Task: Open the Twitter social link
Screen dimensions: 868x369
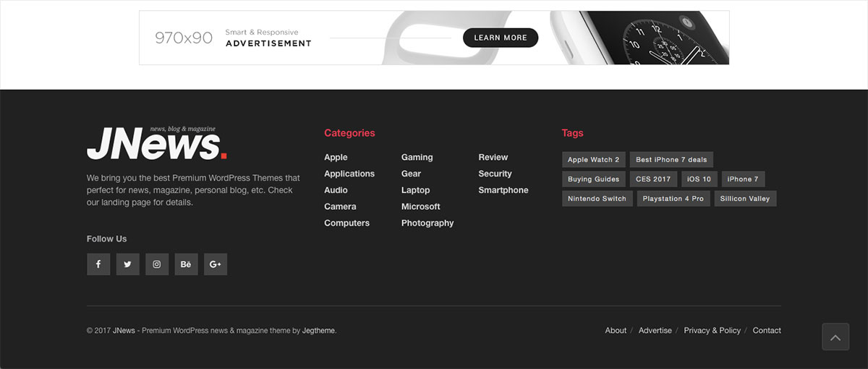Action: [127, 264]
